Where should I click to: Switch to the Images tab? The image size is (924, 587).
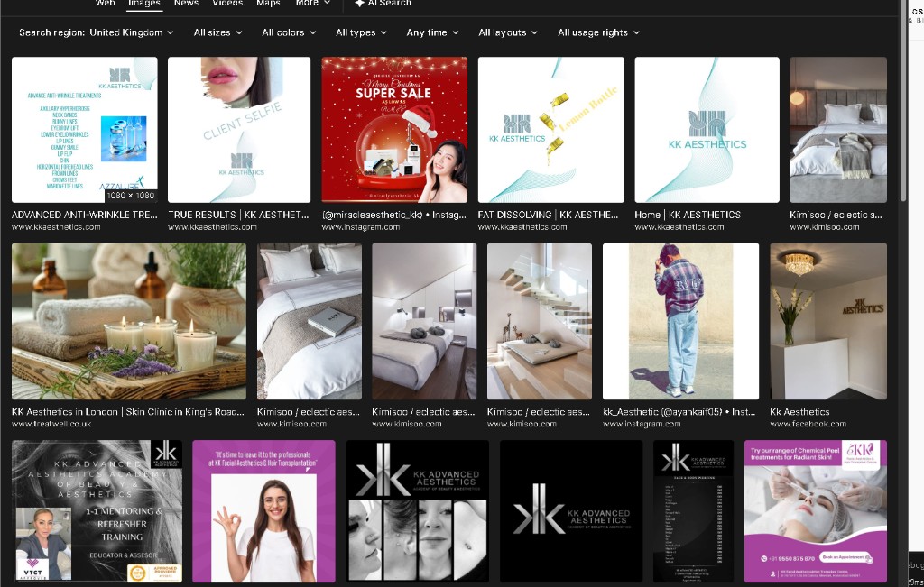pyautogui.click(x=143, y=3)
